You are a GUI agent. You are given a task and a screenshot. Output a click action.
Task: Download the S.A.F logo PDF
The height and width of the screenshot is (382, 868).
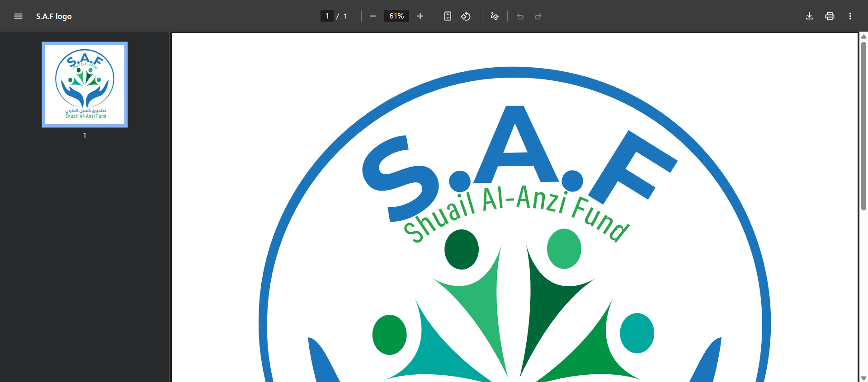click(809, 16)
